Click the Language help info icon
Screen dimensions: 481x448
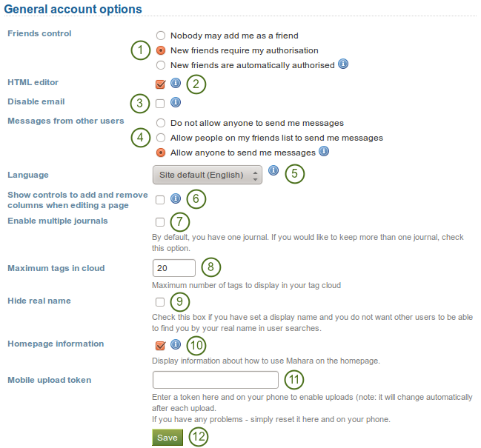[273, 171]
